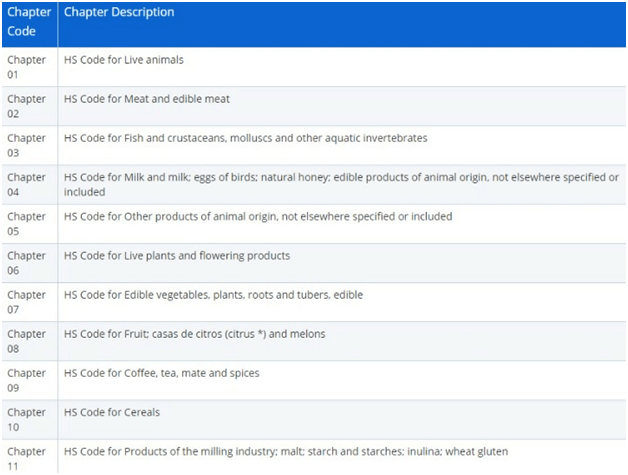Open Chapter 04 code cell
Image resolution: width=628 pixels, height=475 pixels.
click(27, 184)
